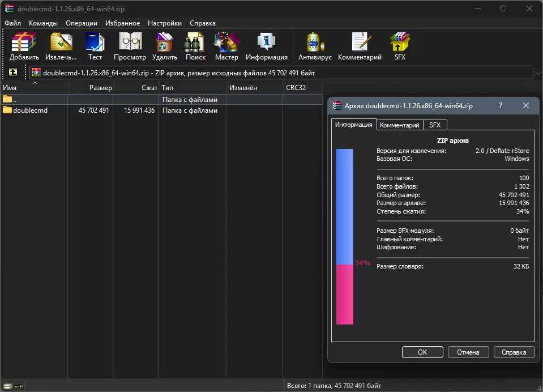This screenshot has width=543, height=392.
Task: Click the doublecmd folder icon
Action: click(x=7, y=110)
